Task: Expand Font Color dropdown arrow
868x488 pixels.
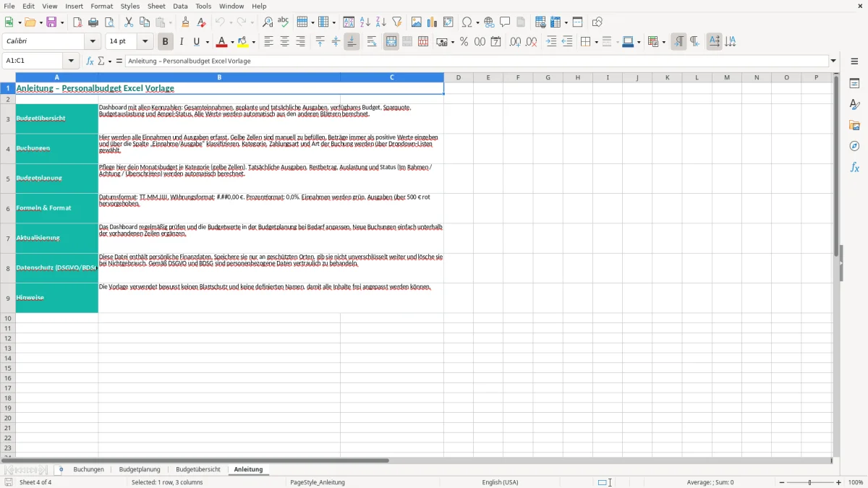Action: (x=232, y=43)
